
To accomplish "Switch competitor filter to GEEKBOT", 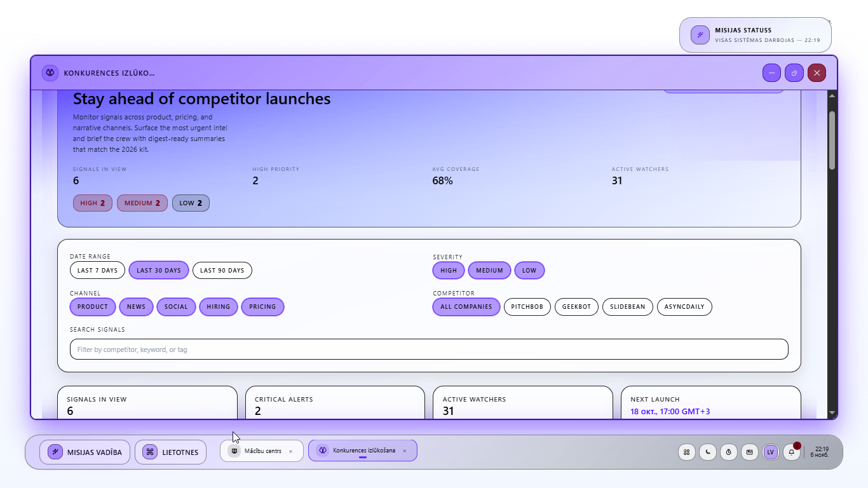I will [x=576, y=307].
